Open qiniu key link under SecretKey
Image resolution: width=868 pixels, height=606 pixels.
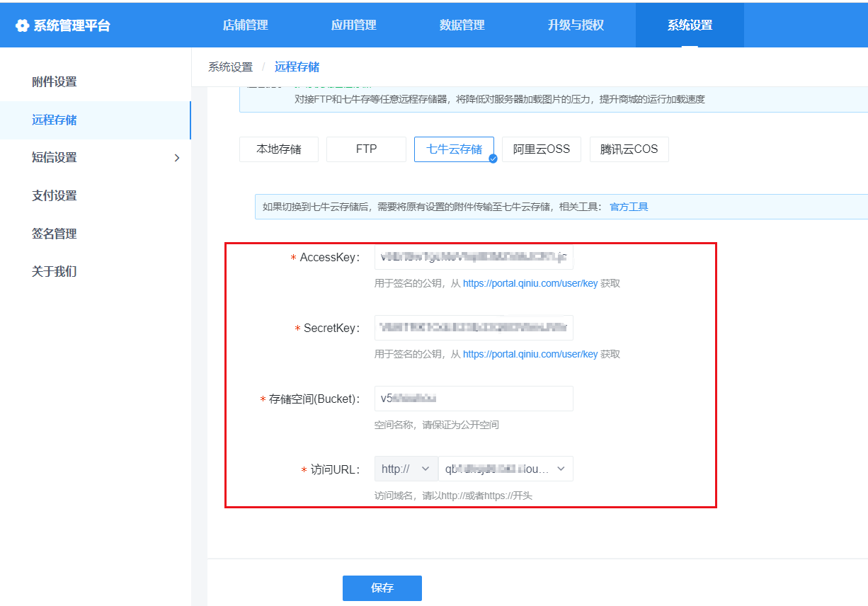[x=530, y=355]
